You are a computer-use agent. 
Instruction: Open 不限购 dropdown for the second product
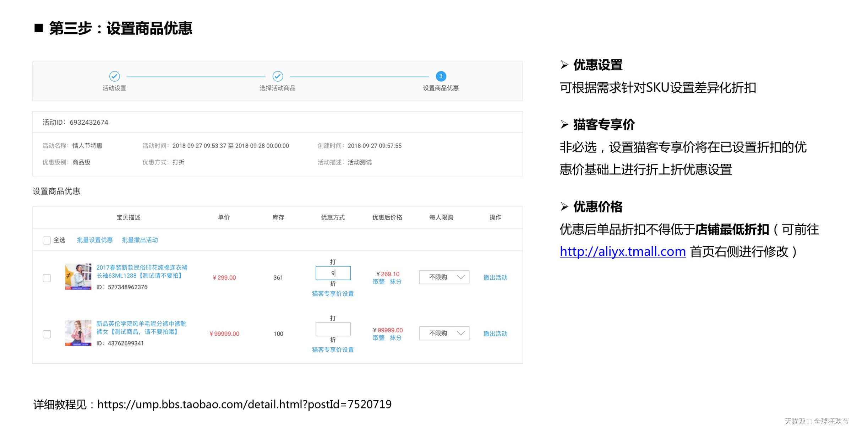click(444, 333)
